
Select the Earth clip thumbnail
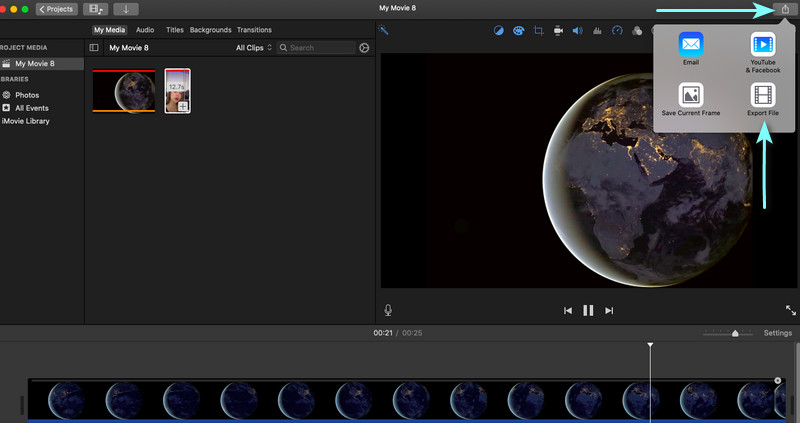coord(124,91)
